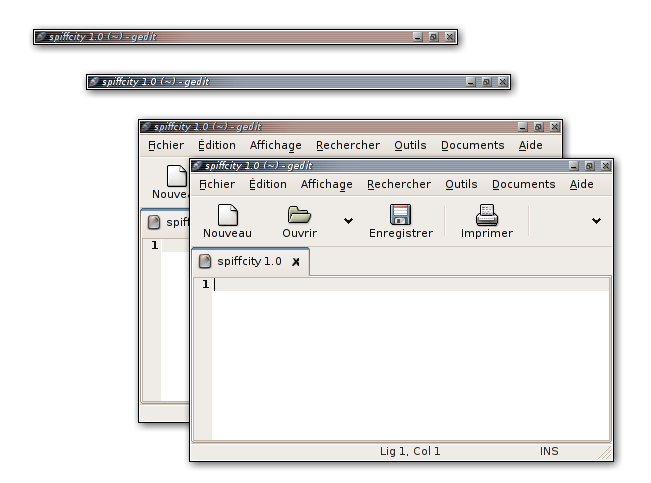Click into the text editing area of front window
651x483 pixels.
tap(411, 359)
